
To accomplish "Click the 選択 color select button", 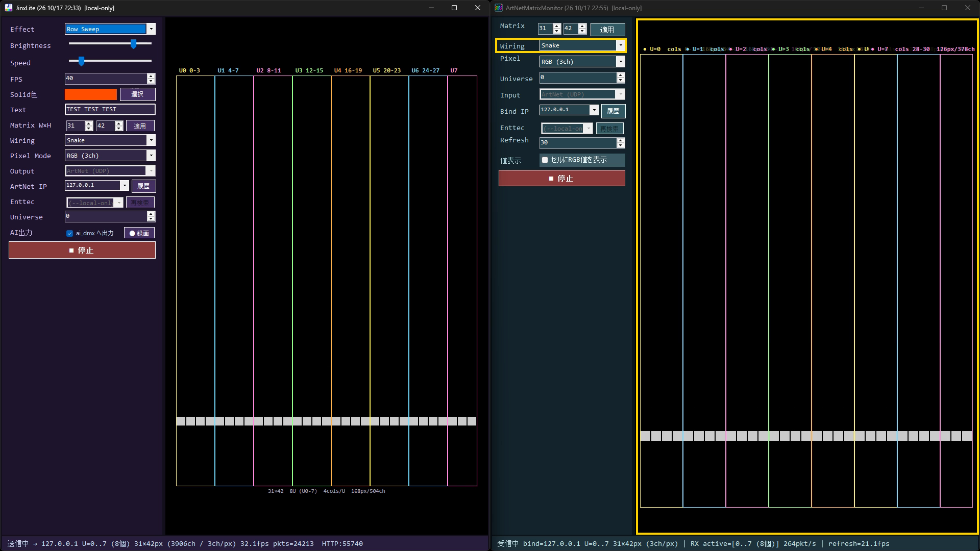I will tap(137, 94).
